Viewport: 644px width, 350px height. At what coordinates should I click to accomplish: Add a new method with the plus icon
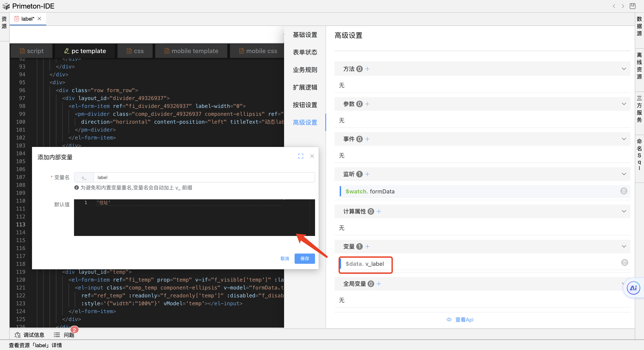click(x=367, y=69)
